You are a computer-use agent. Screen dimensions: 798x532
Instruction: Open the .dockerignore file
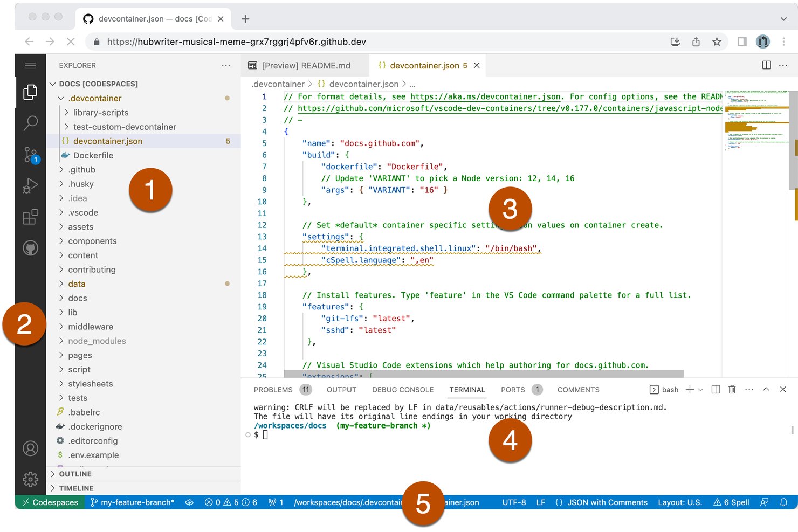pyautogui.click(x=144, y=426)
